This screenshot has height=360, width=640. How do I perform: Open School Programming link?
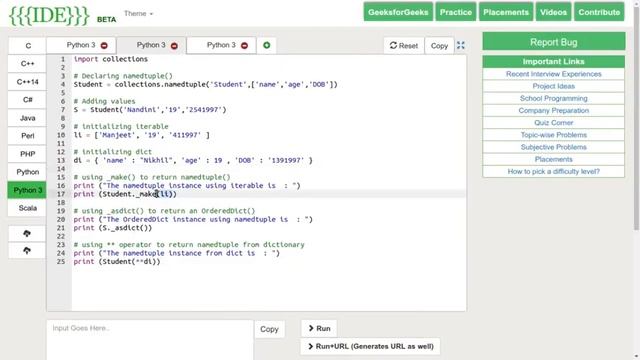tap(553, 98)
